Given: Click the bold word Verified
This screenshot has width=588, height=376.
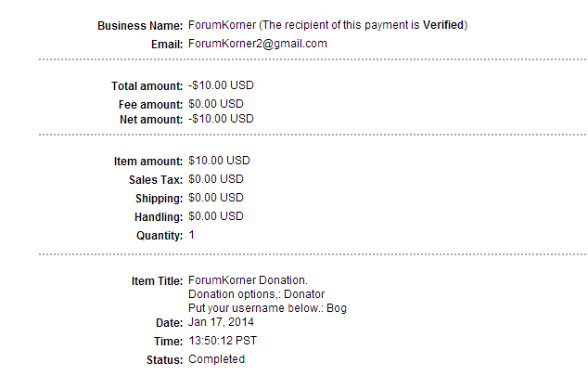Looking at the screenshot, I should 445,25.
